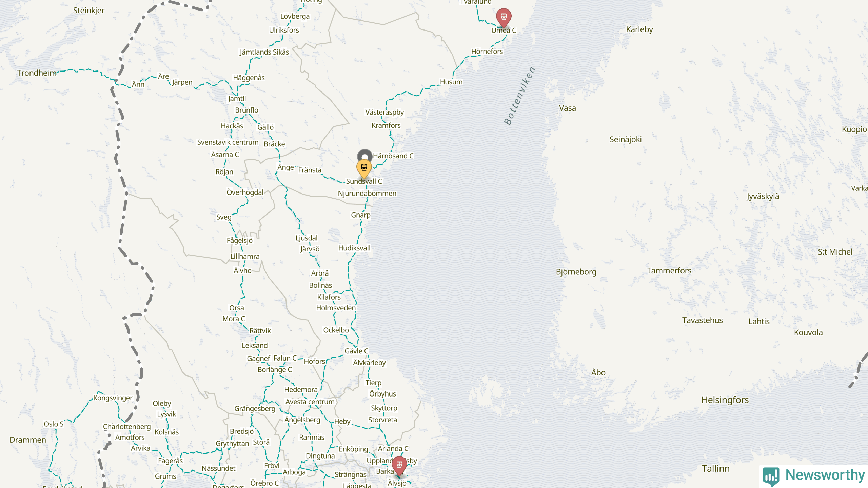
Task: Select the Trondheim city label
Action: pyautogui.click(x=37, y=73)
